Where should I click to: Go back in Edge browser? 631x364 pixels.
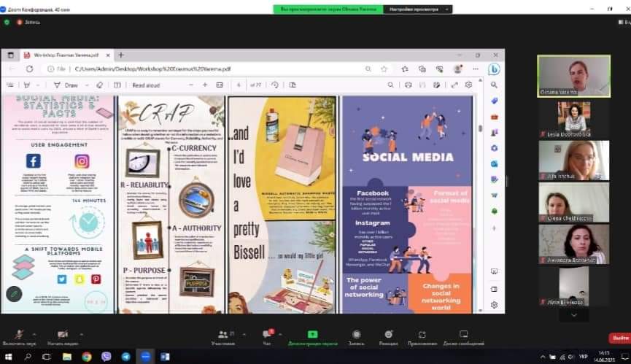click(12, 69)
